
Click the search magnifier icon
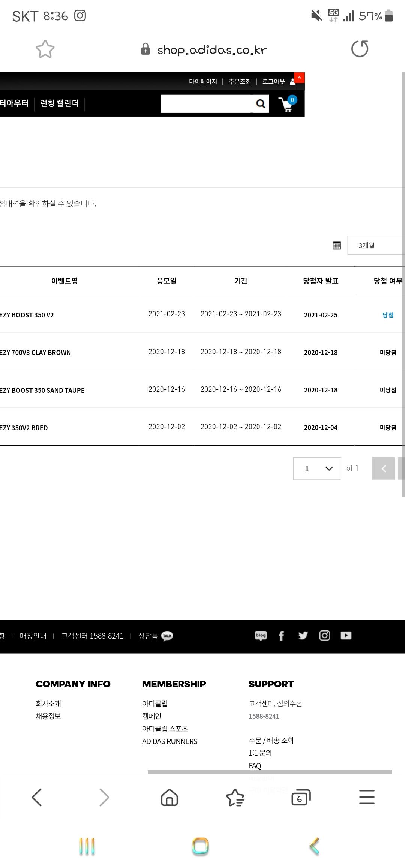coord(261,104)
